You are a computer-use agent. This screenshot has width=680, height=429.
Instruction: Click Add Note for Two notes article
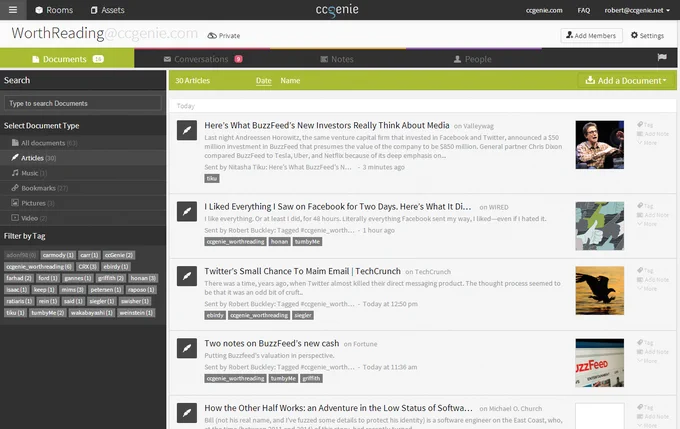tap(653, 352)
